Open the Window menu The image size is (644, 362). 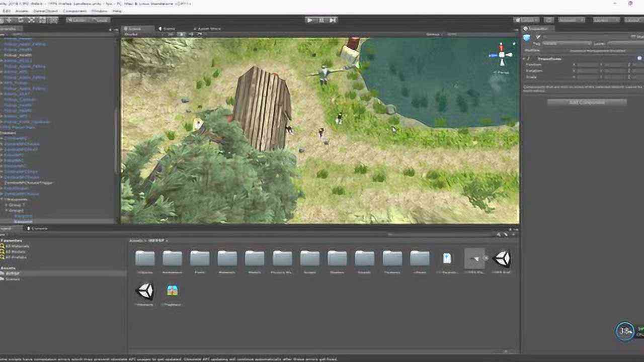(100, 11)
